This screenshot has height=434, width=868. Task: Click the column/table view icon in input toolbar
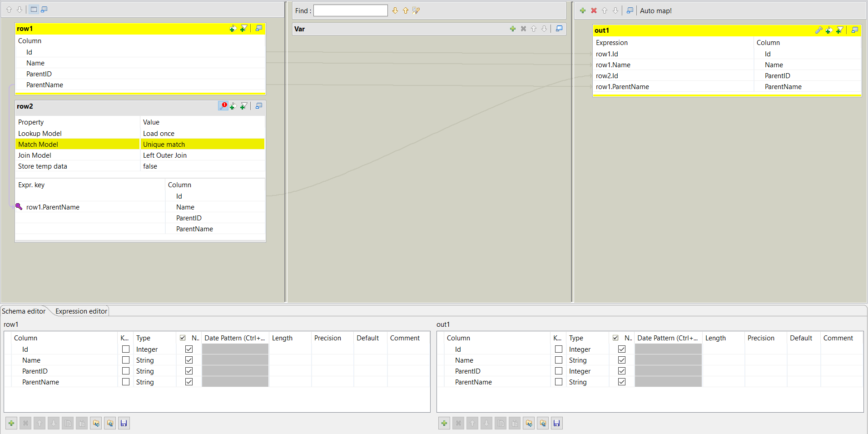34,10
